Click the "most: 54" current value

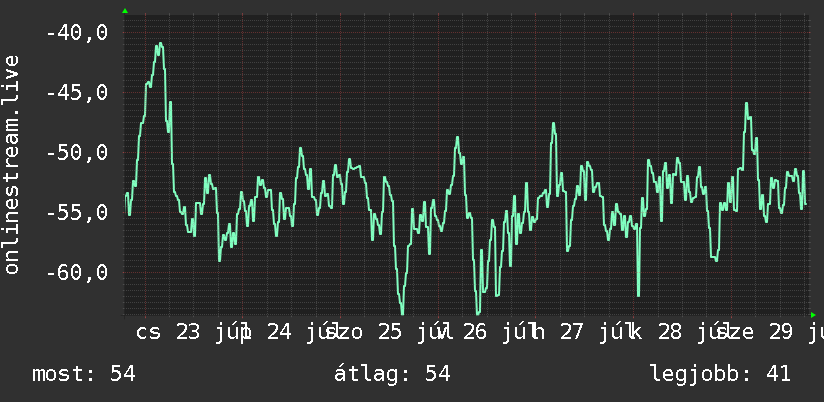(x=84, y=374)
